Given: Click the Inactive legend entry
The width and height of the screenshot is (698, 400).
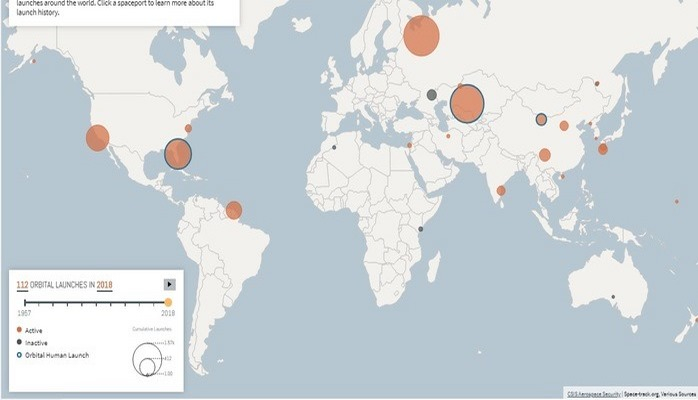Looking at the screenshot, I should pyautogui.click(x=35, y=342).
